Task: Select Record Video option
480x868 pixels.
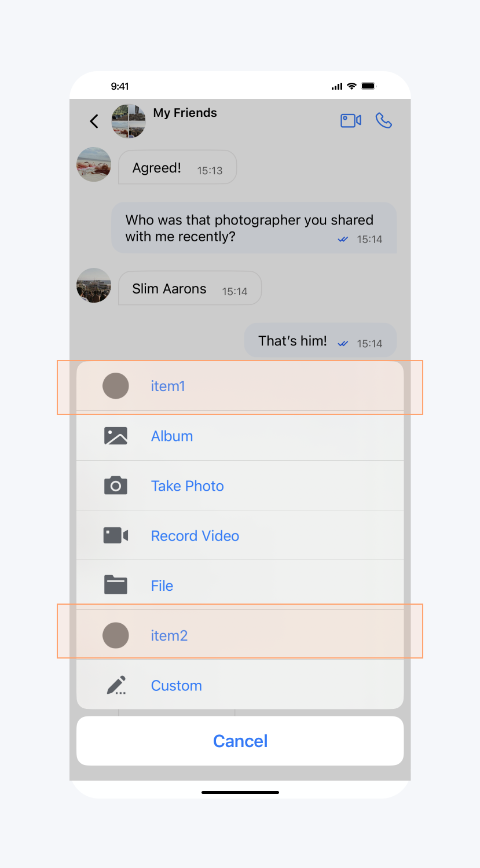Action: click(195, 536)
